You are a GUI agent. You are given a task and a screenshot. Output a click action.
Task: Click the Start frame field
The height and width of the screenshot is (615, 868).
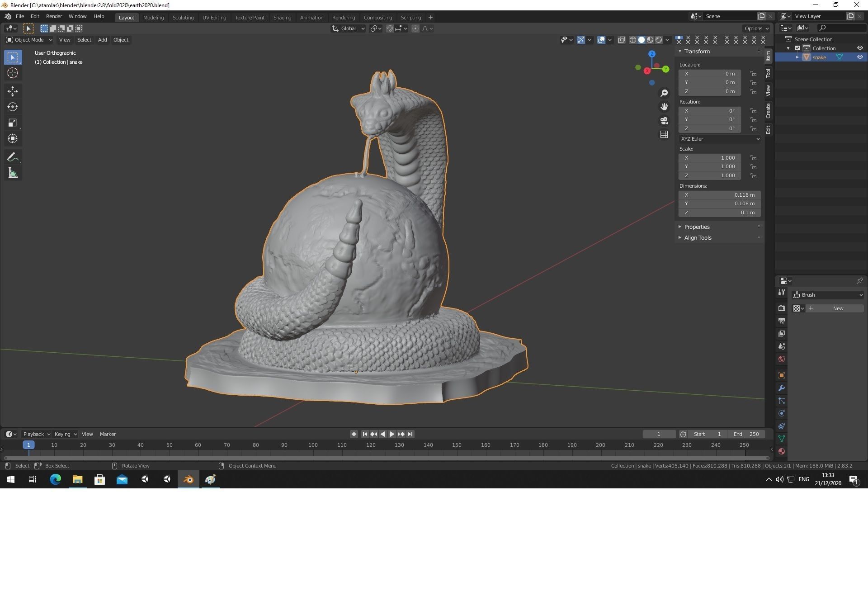click(x=708, y=434)
